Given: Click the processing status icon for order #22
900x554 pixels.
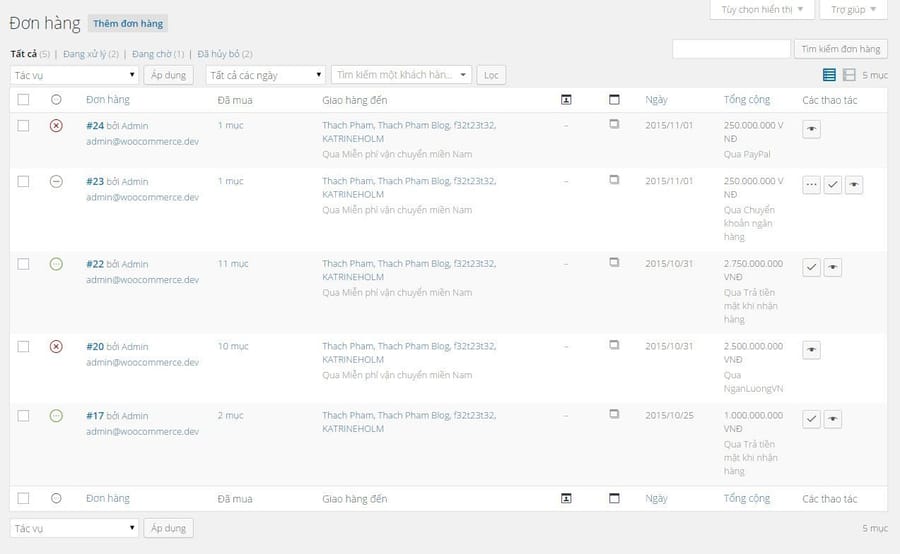Looking at the screenshot, I should 56,264.
